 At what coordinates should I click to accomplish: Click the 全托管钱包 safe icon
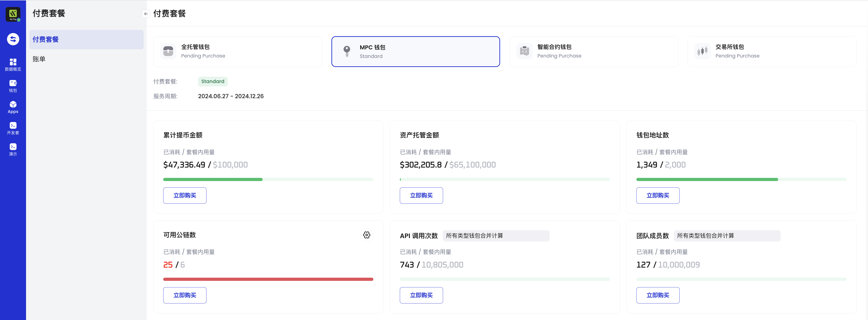168,51
